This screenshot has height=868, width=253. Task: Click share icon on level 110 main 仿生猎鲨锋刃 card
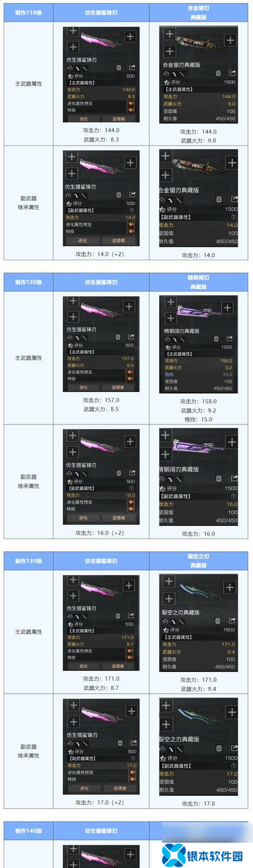coord(132,67)
